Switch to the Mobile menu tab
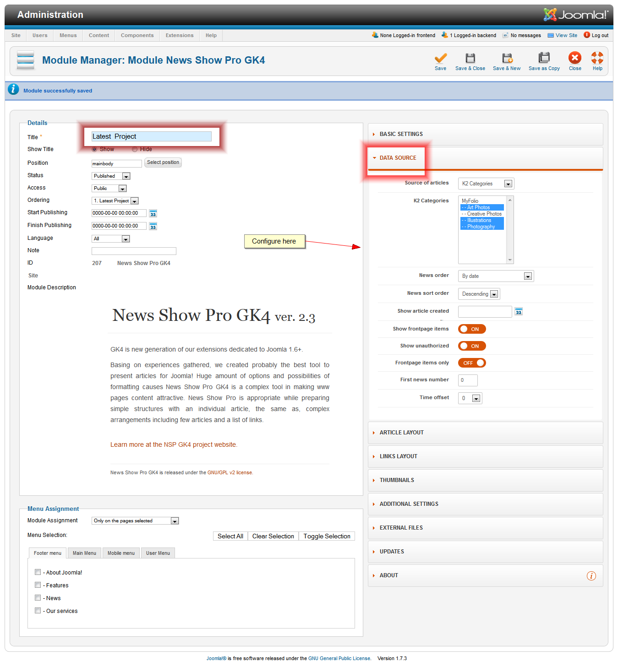The width and height of the screenshot is (618, 672). (121, 553)
